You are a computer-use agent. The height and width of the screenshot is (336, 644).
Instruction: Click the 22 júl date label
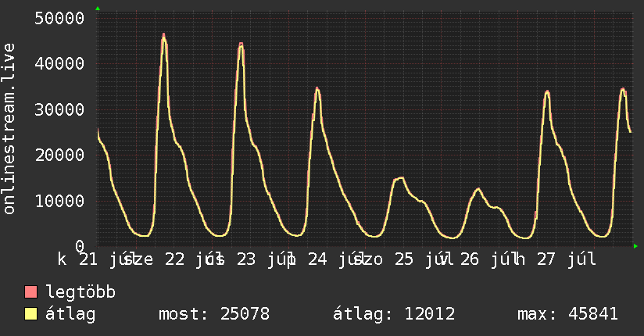190,259
